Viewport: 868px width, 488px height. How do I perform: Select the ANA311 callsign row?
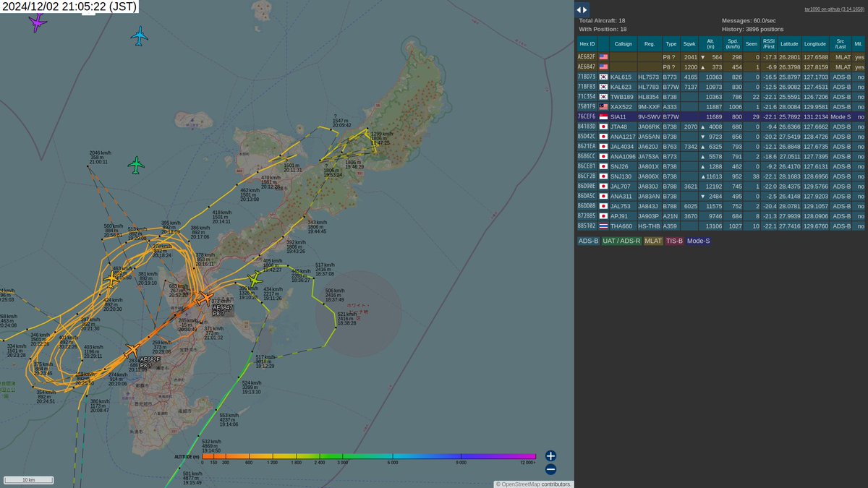click(721, 196)
